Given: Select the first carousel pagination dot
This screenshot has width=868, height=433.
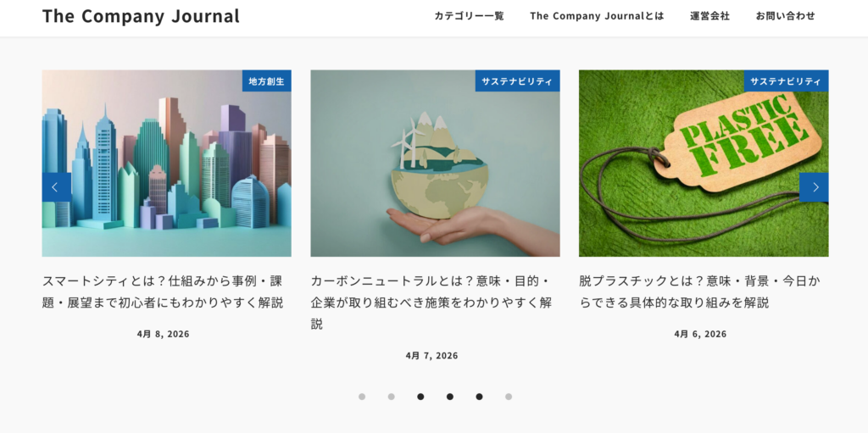Looking at the screenshot, I should [362, 397].
